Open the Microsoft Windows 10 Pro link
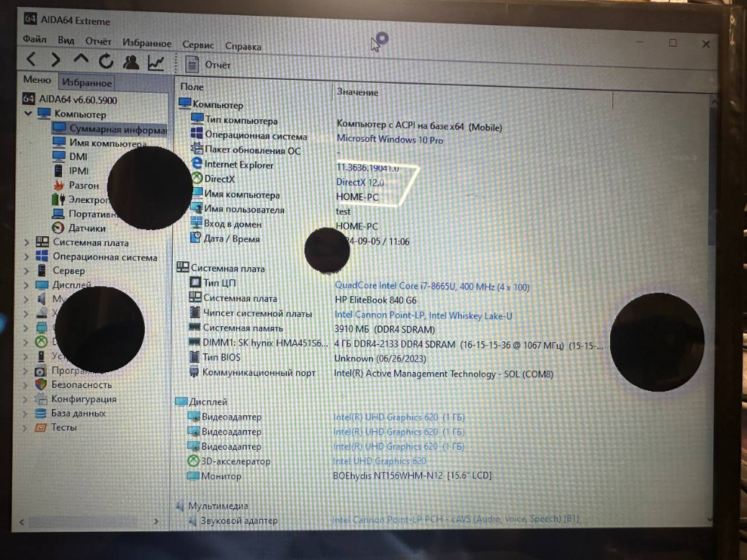The image size is (747, 560). point(390,140)
